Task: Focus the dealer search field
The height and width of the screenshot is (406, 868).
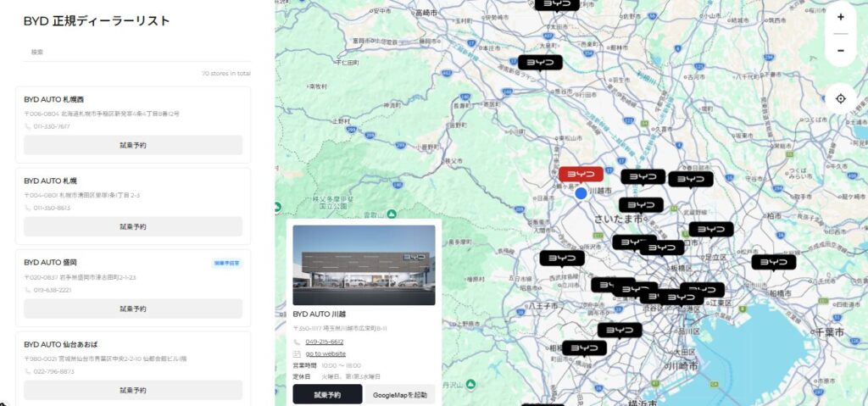Action: 136,52
